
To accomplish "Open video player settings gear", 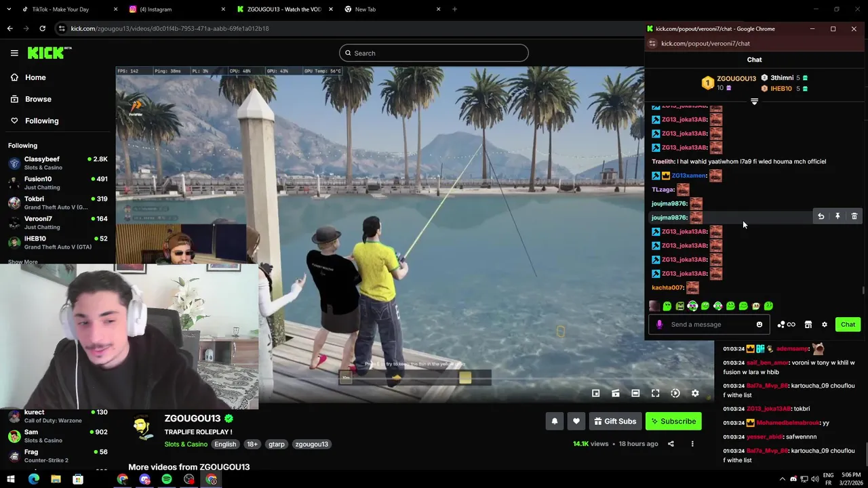I will [695, 393].
